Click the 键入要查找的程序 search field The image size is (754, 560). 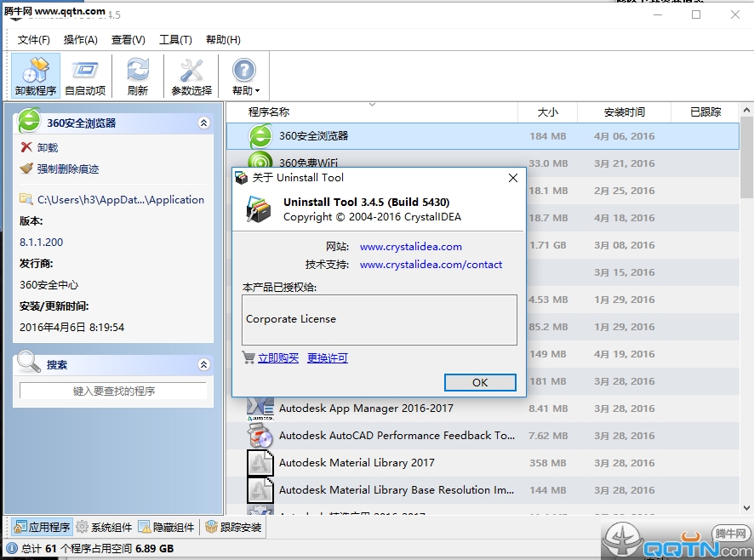[x=113, y=391]
